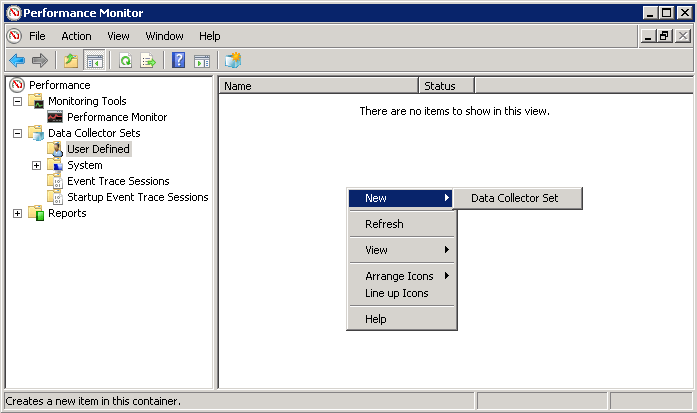Click the Refresh toolbar icon
The height and width of the screenshot is (413, 697).
[126, 60]
